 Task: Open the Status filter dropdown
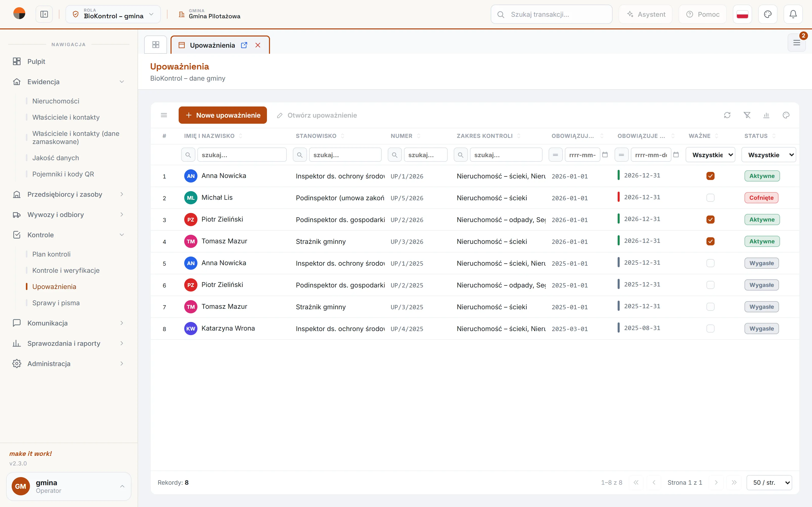tap(769, 155)
